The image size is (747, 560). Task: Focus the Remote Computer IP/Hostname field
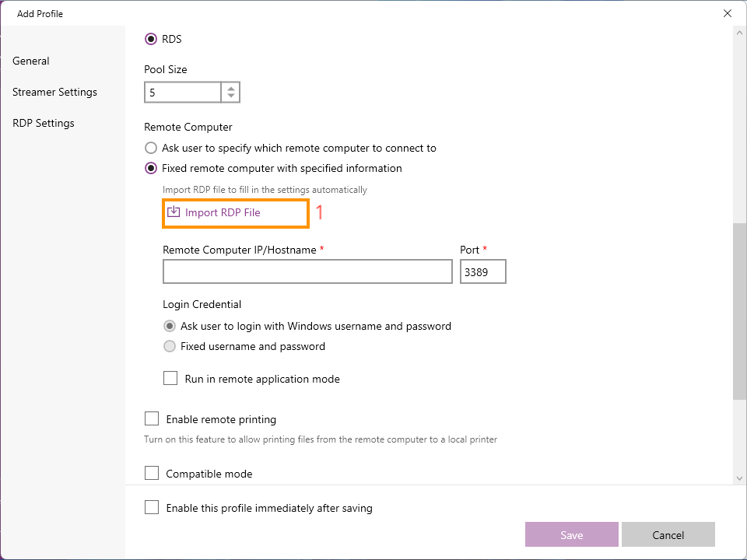coord(308,271)
